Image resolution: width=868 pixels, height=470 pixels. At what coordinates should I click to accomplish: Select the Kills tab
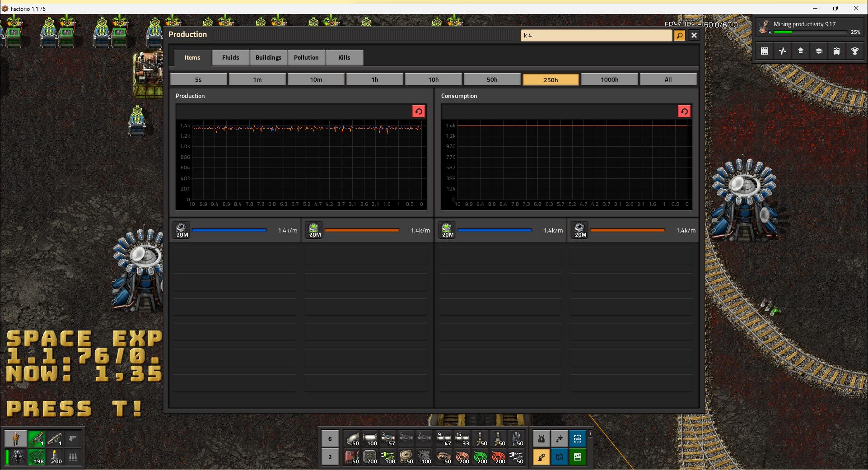[x=344, y=57]
